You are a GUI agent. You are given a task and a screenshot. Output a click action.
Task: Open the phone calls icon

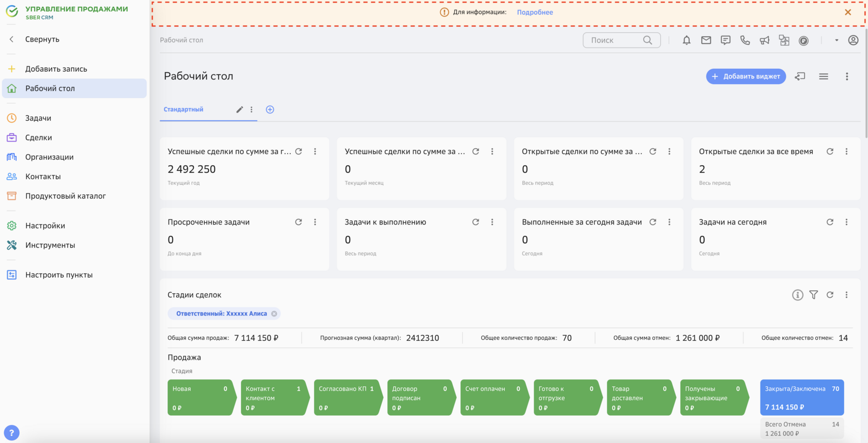click(x=745, y=40)
